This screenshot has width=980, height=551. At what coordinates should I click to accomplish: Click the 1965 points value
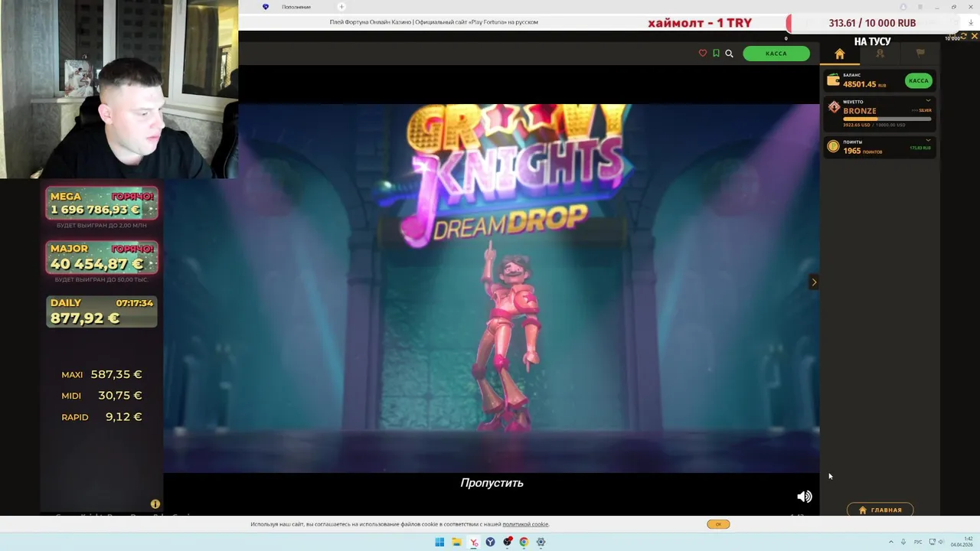click(x=851, y=151)
